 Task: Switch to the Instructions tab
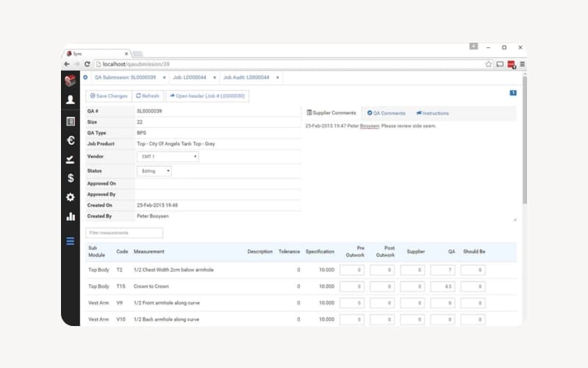click(432, 113)
